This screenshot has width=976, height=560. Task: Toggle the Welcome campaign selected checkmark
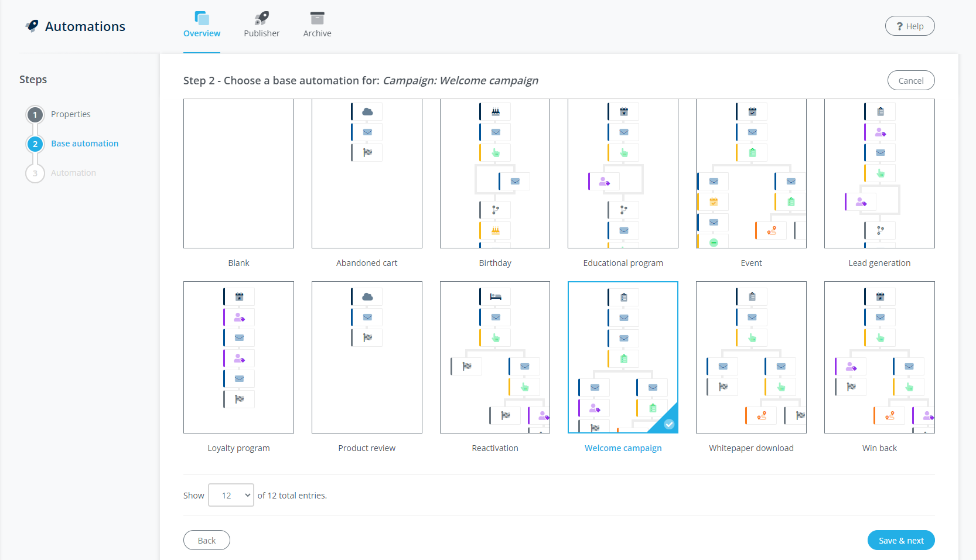pyautogui.click(x=669, y=424)
